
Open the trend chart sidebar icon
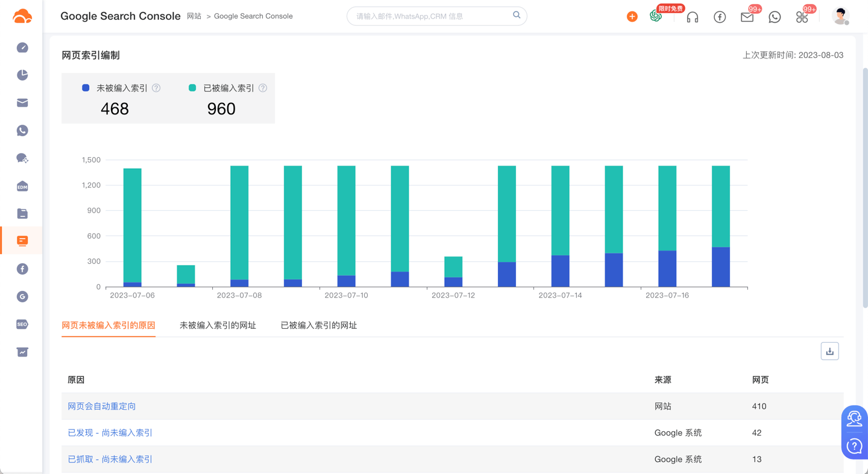tap(22, 352)
